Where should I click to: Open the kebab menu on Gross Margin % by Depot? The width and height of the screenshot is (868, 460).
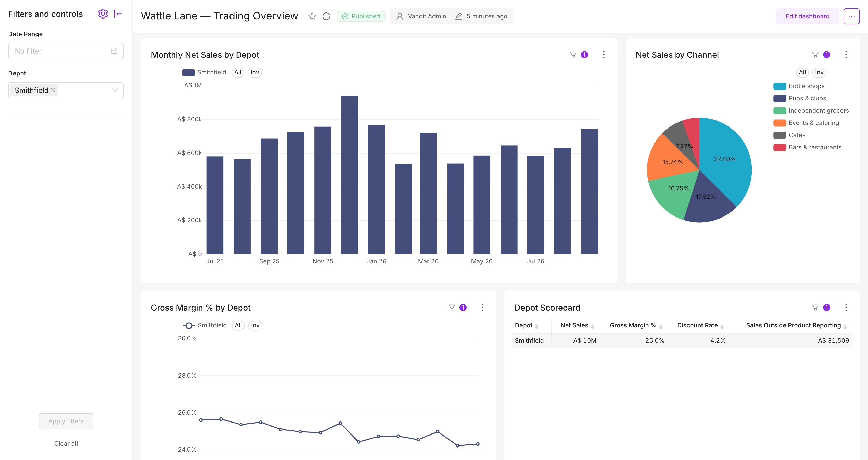(482, 307)
